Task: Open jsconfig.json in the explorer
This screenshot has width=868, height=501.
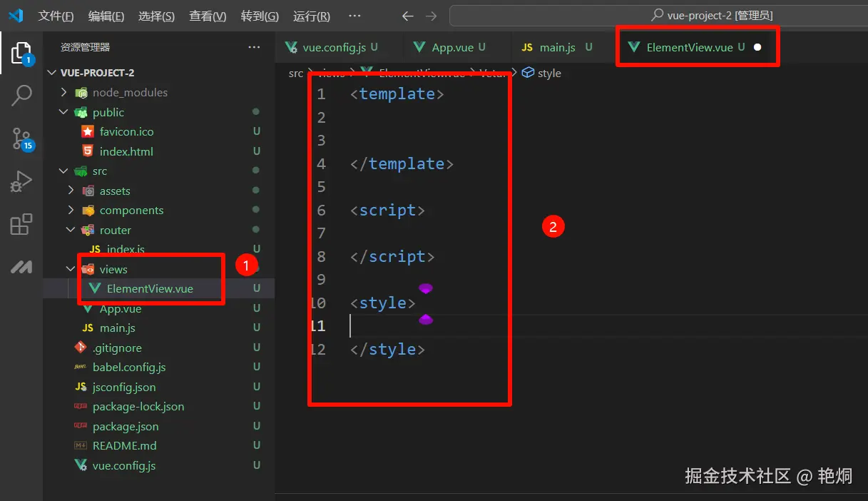Action: (123, 387)
